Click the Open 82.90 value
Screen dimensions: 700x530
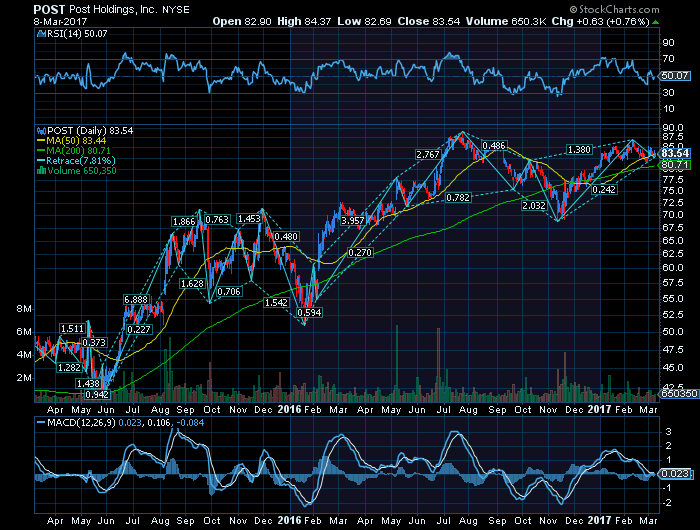click(242, 21)
